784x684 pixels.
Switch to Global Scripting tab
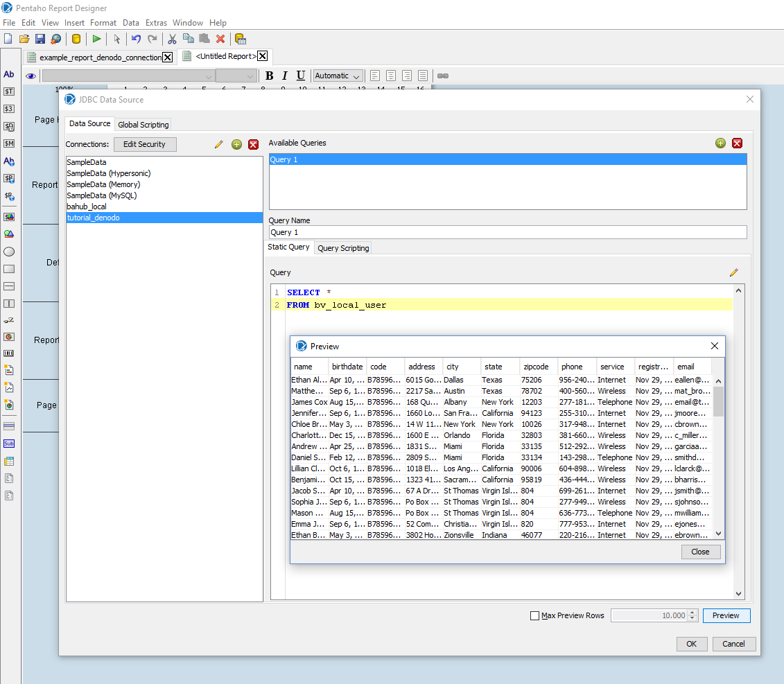point(143,125)
